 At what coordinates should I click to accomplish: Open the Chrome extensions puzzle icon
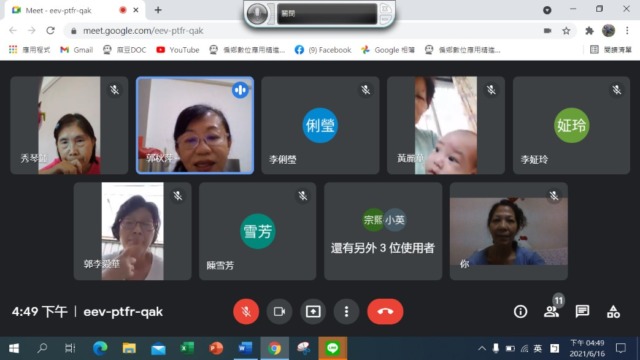[x=589, y=31]
